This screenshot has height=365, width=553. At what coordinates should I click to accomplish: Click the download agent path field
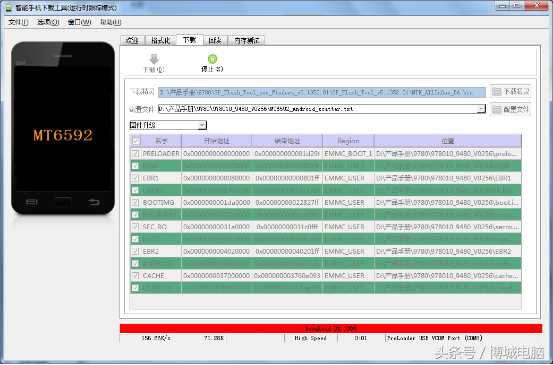tap(322, 92)
